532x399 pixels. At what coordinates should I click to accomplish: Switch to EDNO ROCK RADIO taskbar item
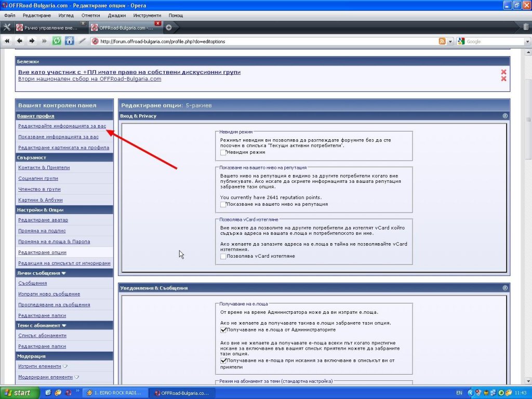point(115,393)
